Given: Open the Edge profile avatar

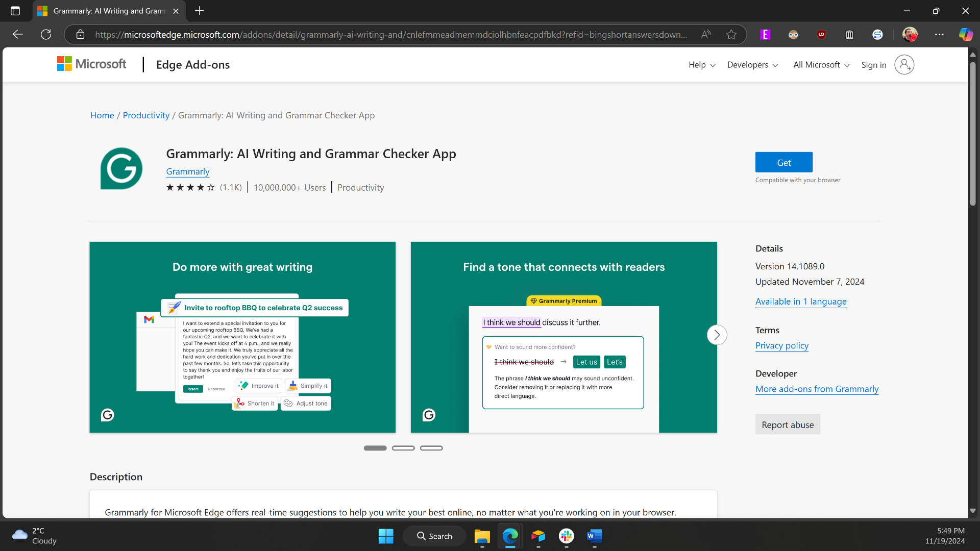Looking at the screenshot, I should (x=910, y=35).
